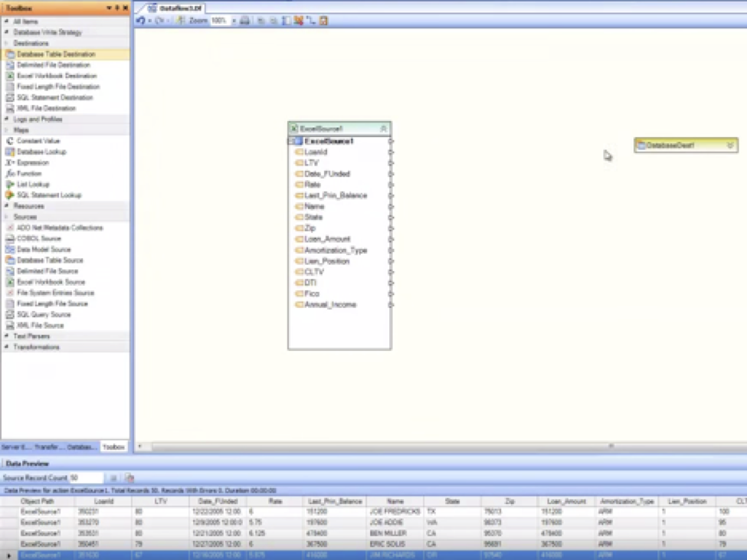Choose the Expression map tool
The width and height of the screenshot is (747, 560).
(32, 162)
